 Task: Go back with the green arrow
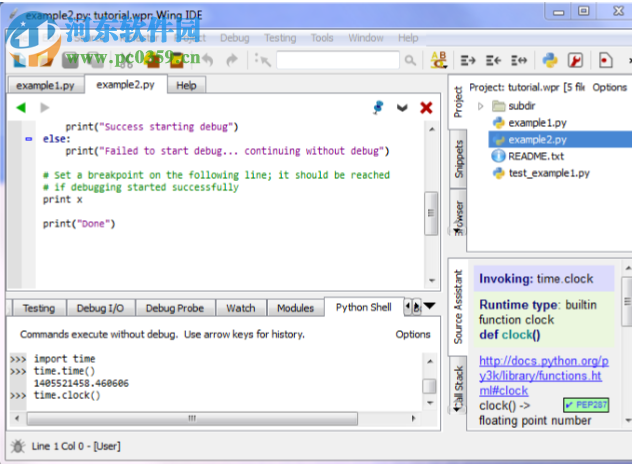tap(21, 108)
